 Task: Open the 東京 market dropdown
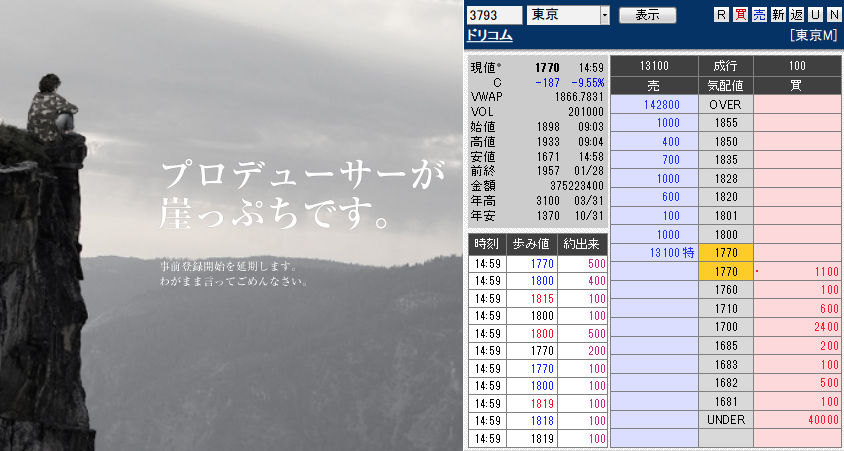[568, 15]
